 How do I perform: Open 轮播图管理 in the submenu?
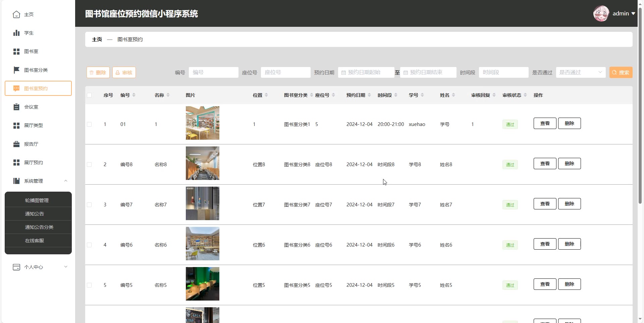tap(37, 200)
